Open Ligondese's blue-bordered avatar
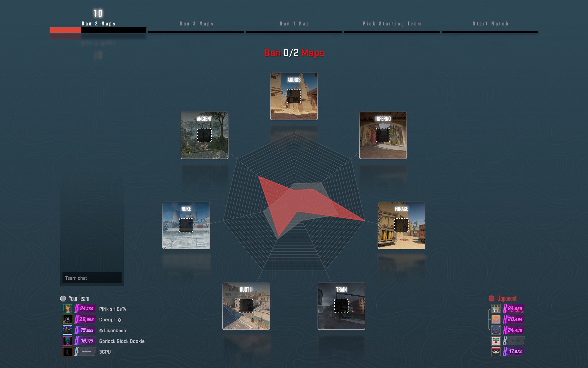The height and width of the screenshot is (368, 588). pyautogui.click(x=67, y=330)
